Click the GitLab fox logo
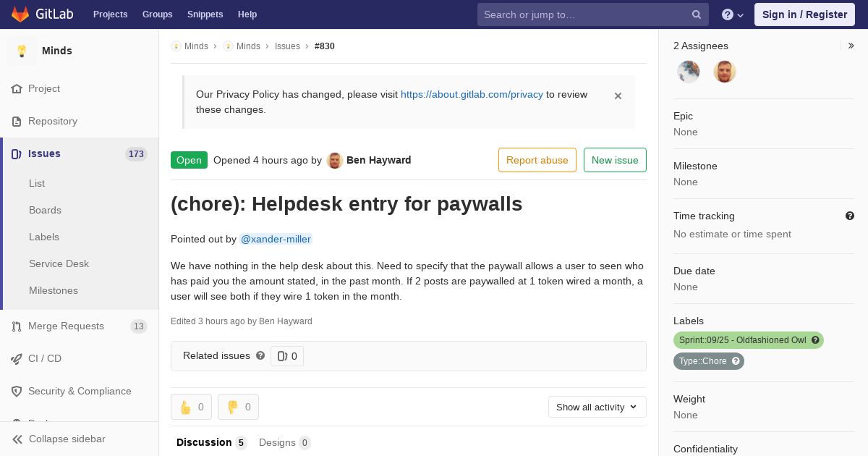Viewport: 868px width, 456px height. [20, 14]
